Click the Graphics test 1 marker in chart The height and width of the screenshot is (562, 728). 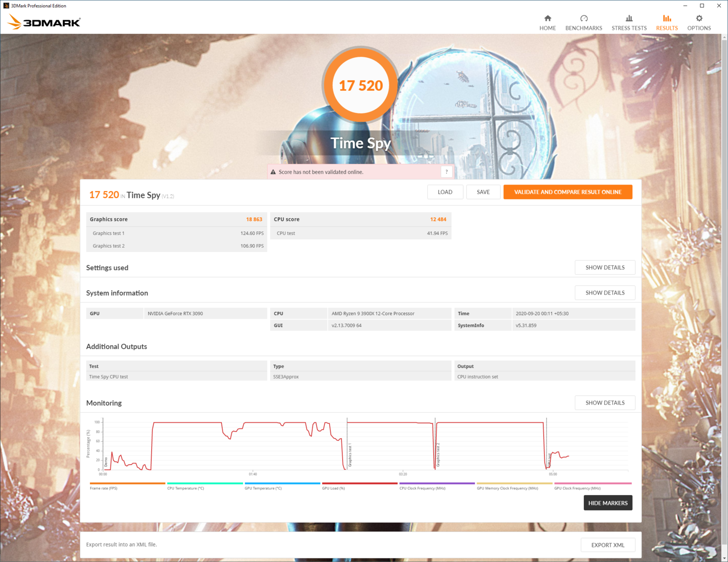[x=350, y=455]
